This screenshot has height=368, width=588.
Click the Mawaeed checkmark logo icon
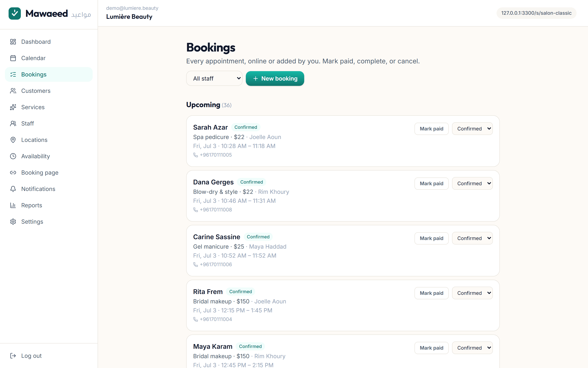pos(14,13)
